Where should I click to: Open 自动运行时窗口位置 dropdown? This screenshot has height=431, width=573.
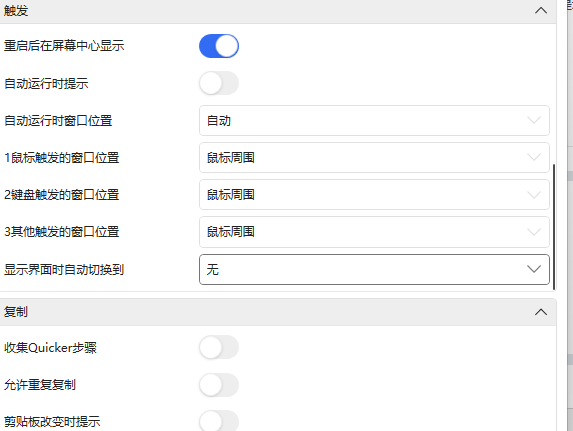coord(374,120)
